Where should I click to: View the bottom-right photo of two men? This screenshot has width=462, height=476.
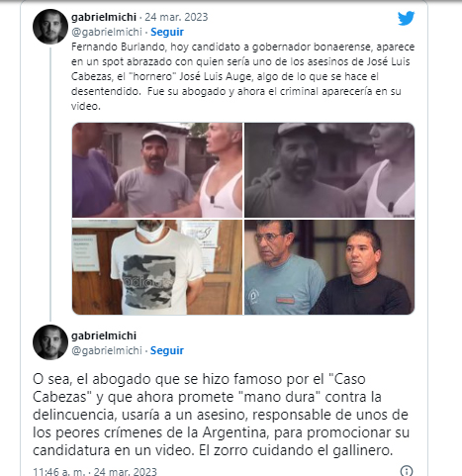tap(329, 267)
